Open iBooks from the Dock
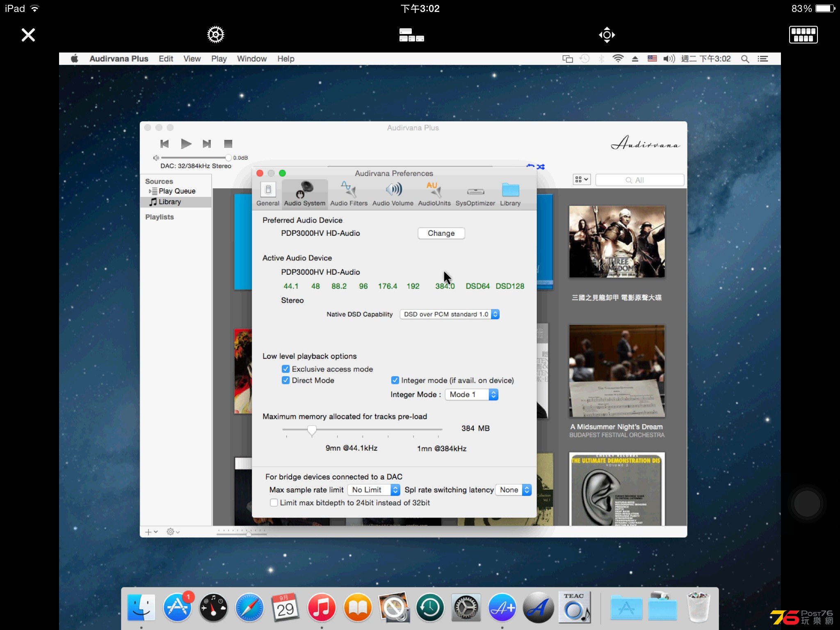The height and width of the screenshot is (630, 840). click(358, 607)
